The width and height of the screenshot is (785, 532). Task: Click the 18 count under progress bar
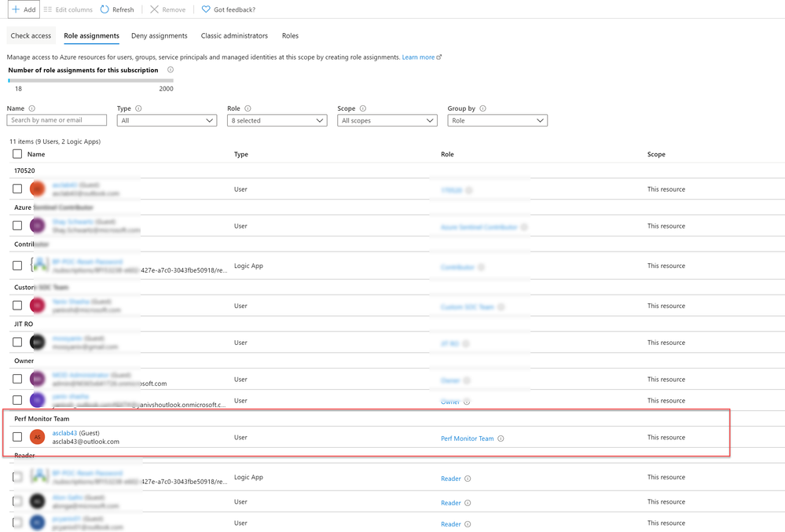tap(19, 89)
